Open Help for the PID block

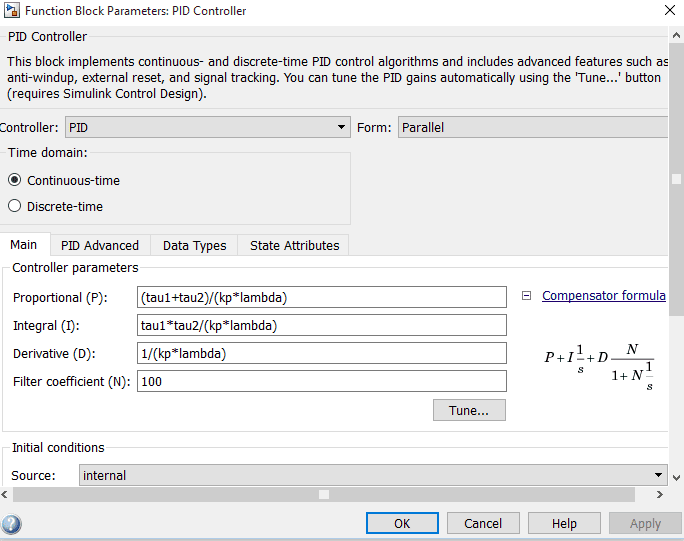tap(564, 524)
